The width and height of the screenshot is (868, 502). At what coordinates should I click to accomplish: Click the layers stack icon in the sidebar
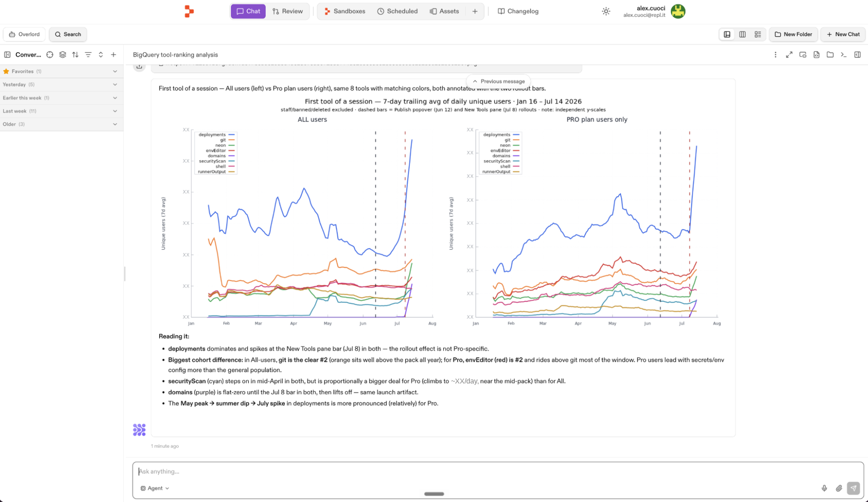pos(62,55)
